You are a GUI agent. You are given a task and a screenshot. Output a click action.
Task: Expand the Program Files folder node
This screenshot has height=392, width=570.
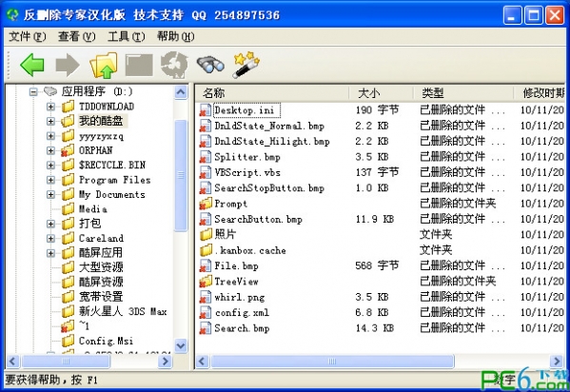pos(50,180)
